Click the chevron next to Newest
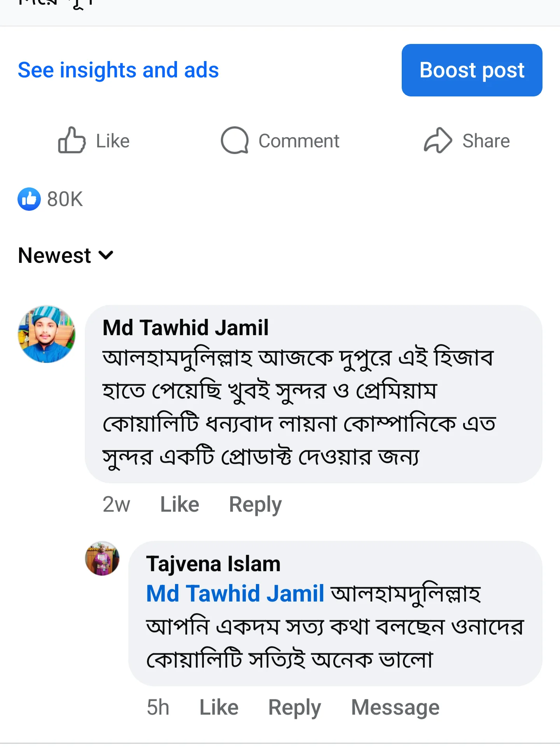 point(106,255)
